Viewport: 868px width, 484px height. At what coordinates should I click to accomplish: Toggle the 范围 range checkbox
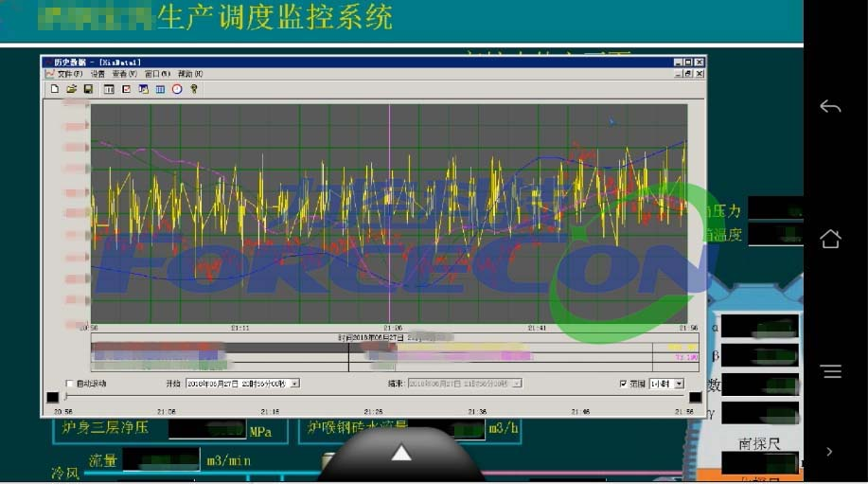pos(622,384)
